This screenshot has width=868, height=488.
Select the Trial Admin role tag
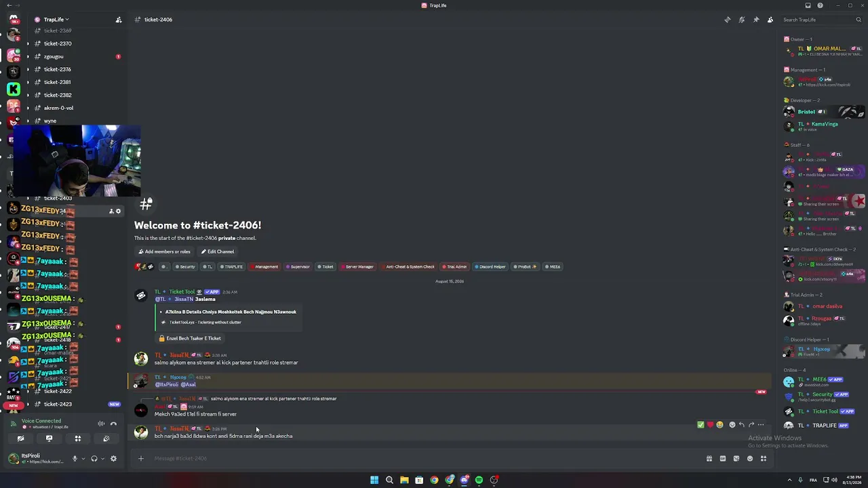(x=454, y=266)
